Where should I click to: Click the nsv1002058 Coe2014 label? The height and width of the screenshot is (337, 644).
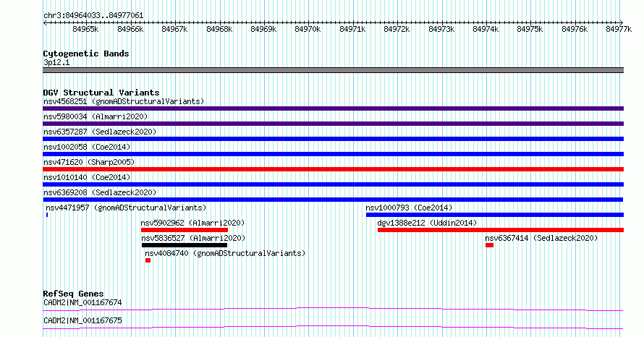87,147
